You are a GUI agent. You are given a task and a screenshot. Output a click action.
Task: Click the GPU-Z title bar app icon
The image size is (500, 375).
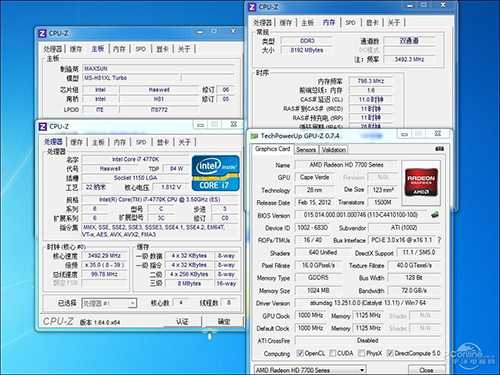click(254, 136)
